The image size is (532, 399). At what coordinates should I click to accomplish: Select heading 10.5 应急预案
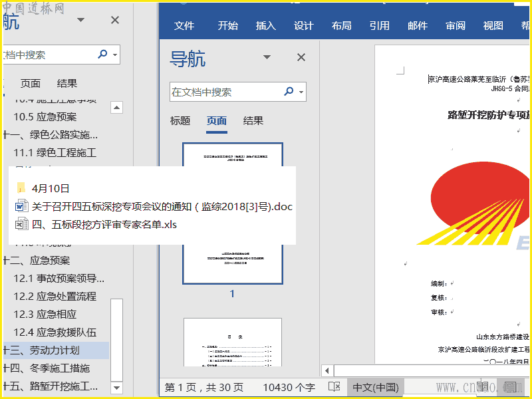click(45, 117)
